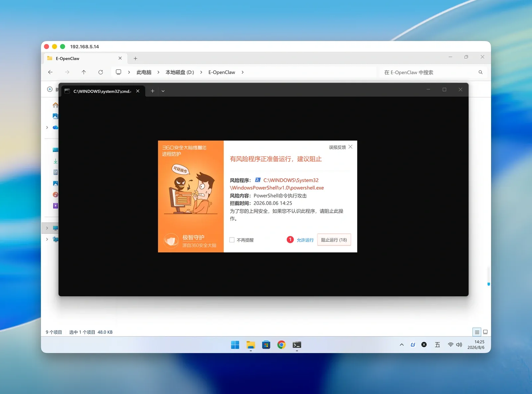
Task: Click the 允许运行 link
Action: pos(305,240)
